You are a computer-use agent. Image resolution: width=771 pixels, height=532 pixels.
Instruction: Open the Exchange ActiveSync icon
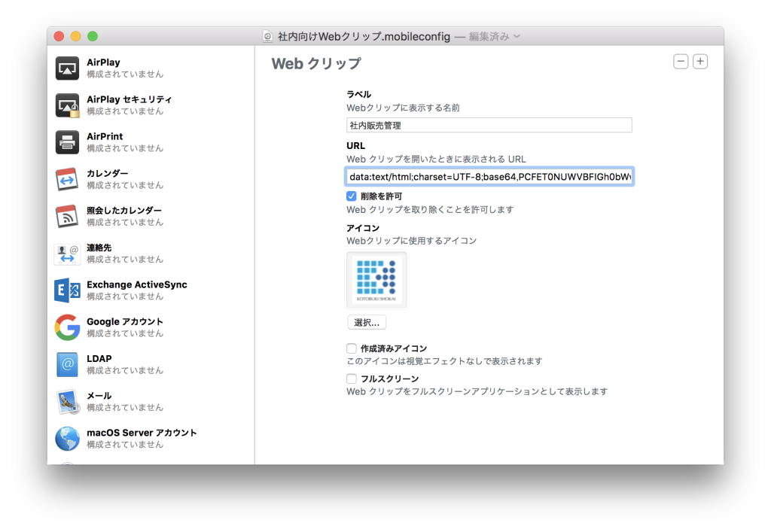(67, 290)
